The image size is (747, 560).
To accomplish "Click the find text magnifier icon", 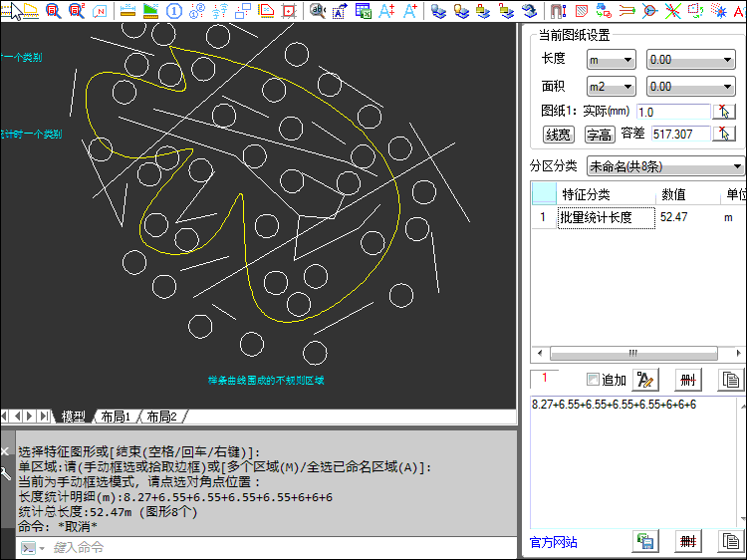I will [x=317, y=11].
